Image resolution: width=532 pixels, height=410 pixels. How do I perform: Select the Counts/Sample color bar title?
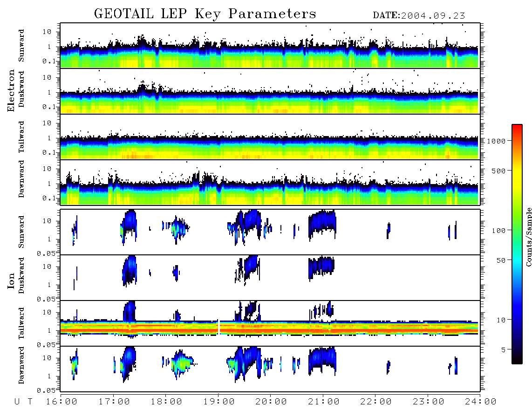[x=529, y=237]
